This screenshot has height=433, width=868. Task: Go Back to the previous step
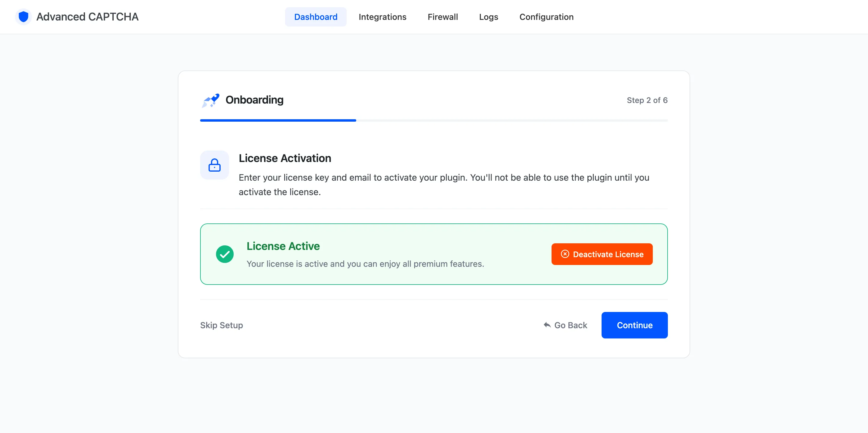(x=565, y=325)
